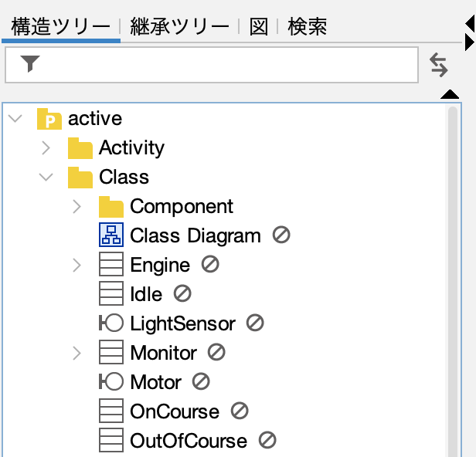Click the prohibition mark beside Idle
Viewport: 476px width, 457px height.
tap(182, 293)
